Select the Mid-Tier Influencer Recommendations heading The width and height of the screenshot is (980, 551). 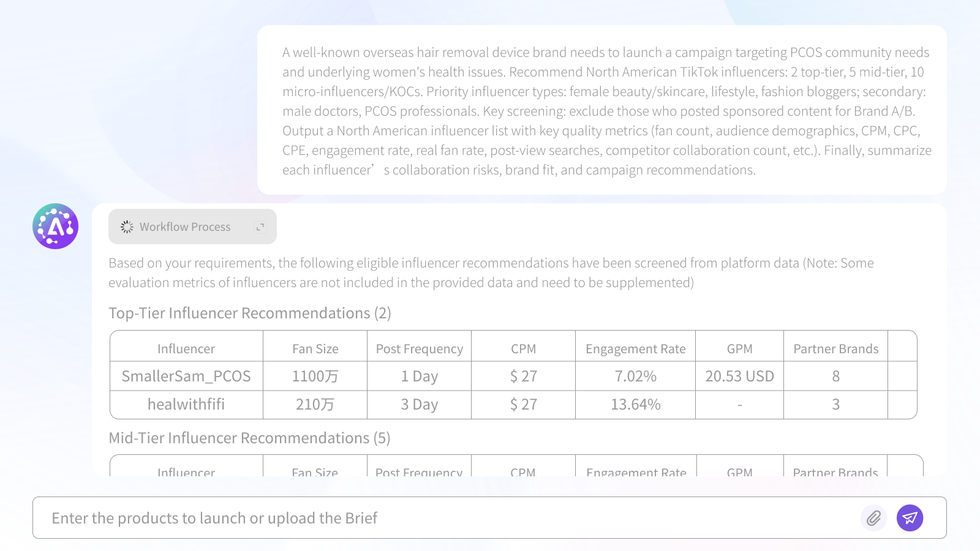point(249,438)
